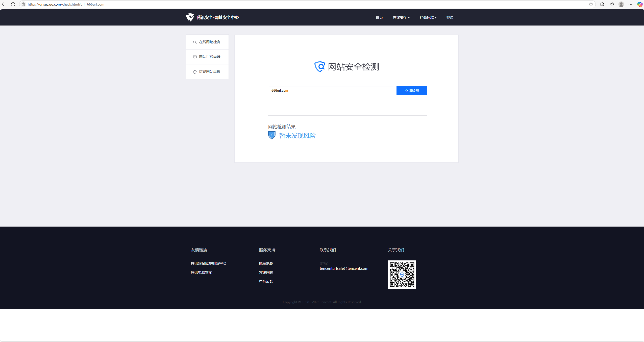Image resolution: width=644 pixels, height=342 pixels.
Task: Bookmark page with the star icon
Action: [591, 4]
